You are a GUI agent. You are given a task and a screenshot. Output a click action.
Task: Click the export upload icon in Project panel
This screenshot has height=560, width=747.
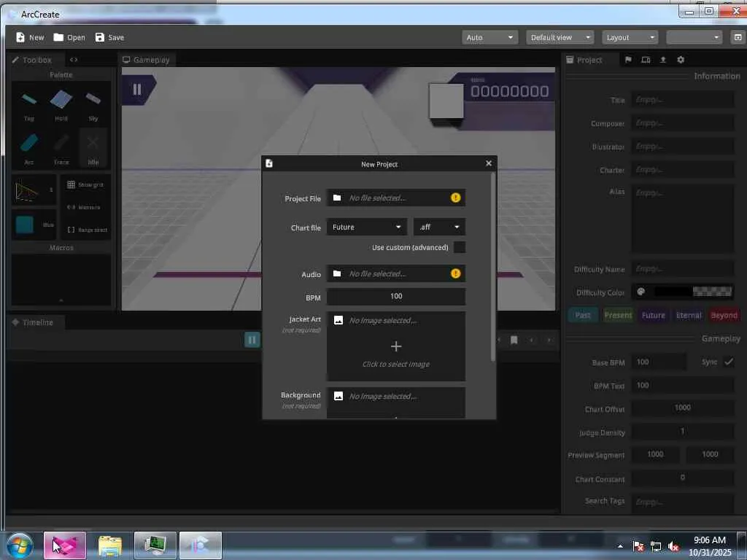(662, 60)
